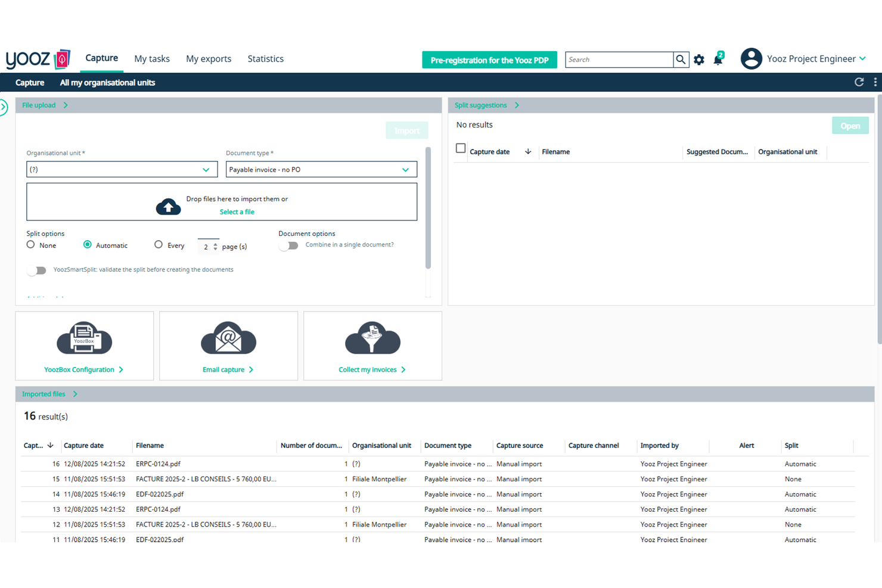Check the select-all box in Split suggestions
The image size is (882, 588).
460,148
